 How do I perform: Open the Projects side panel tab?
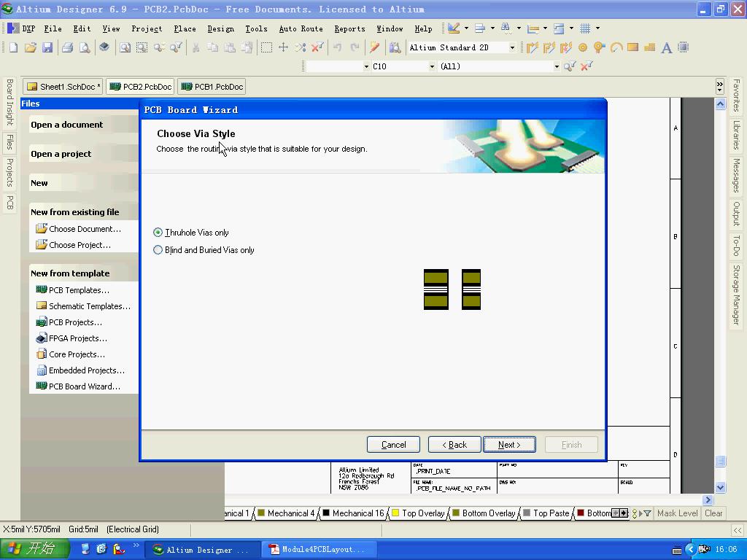(9, 172)
